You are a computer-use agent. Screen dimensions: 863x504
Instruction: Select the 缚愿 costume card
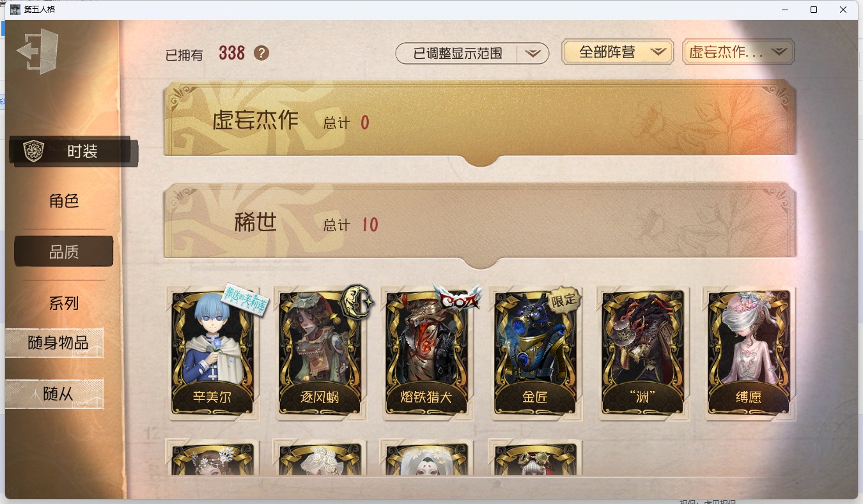749,353
